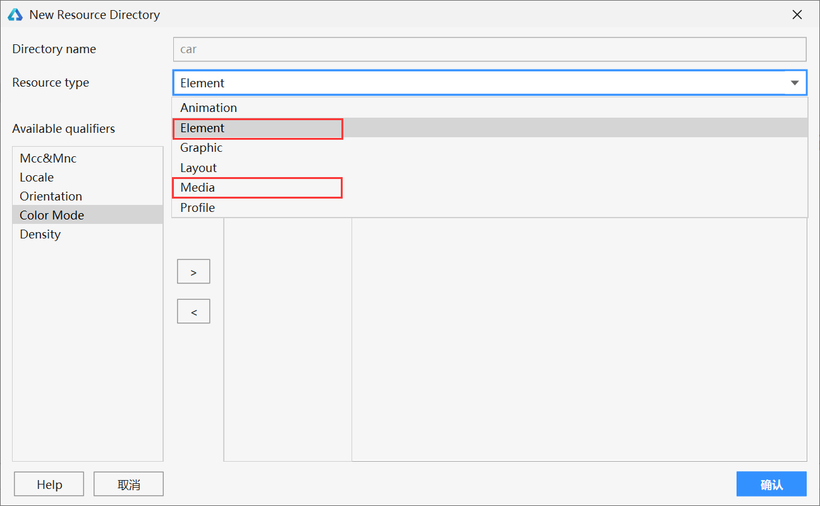Select the Color Mode qualifier
The height and width of the screenshot is (506, 820).
click(x=88, y=215)
